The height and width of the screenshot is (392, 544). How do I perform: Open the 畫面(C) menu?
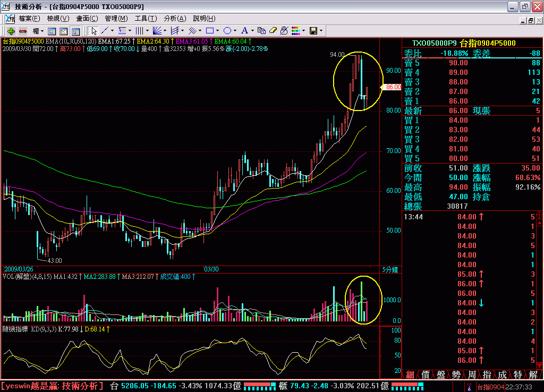87,19
